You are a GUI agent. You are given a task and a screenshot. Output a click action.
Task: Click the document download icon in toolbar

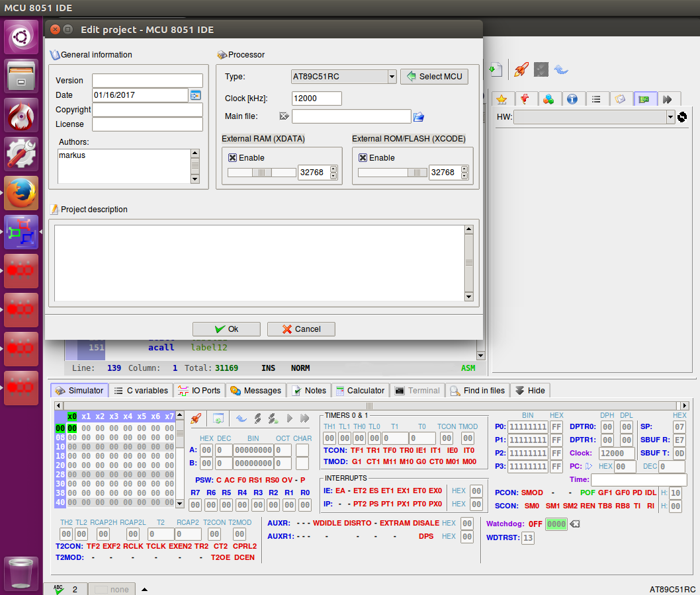click(x=495, y=69)
